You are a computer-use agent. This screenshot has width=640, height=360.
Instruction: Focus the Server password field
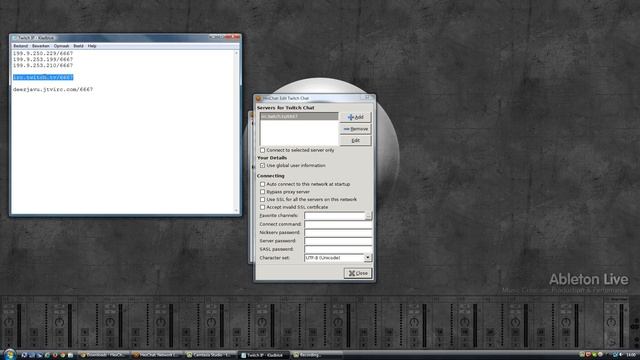coord(338,241)
